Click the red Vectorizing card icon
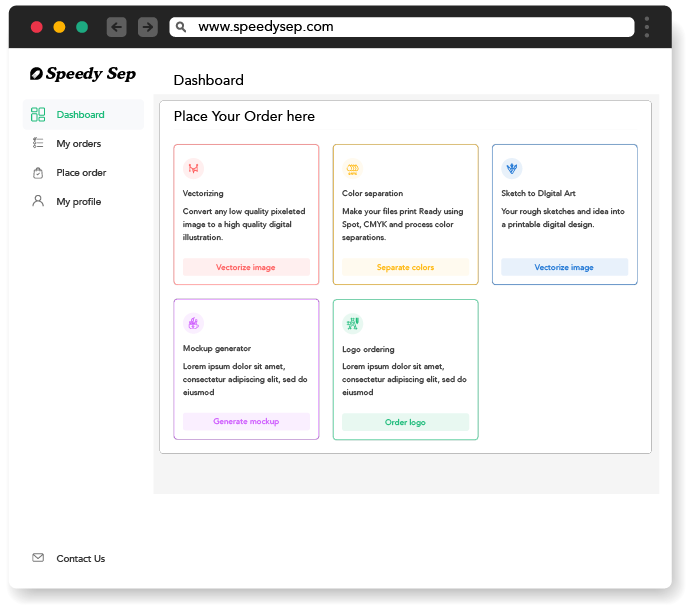 click(193, 168)
